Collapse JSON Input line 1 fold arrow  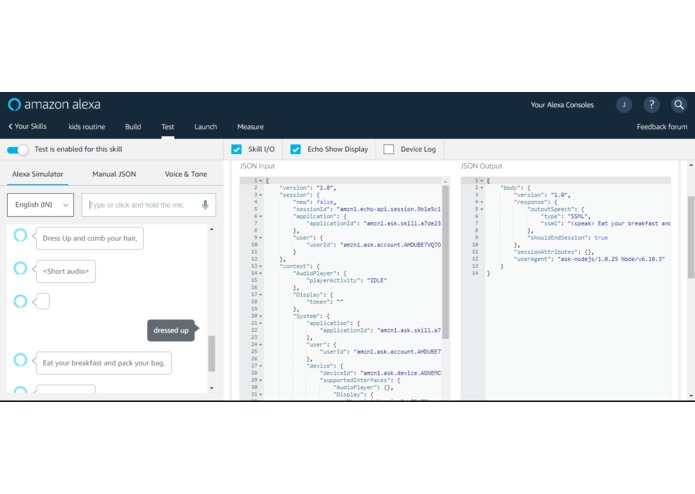pos(261,181)
